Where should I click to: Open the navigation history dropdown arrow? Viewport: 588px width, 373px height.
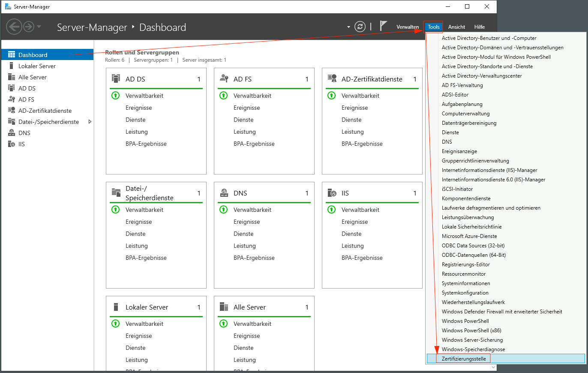pyautogui.click(x=39, y=27)
